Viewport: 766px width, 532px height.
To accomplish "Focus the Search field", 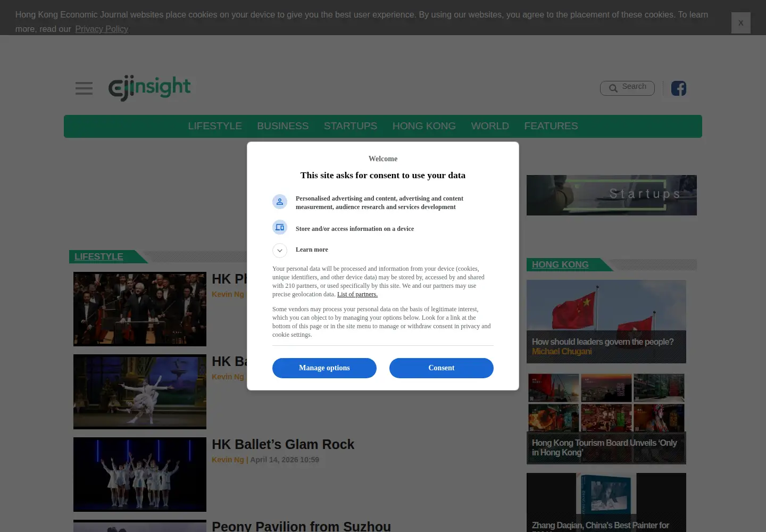I will coord(627,88).
